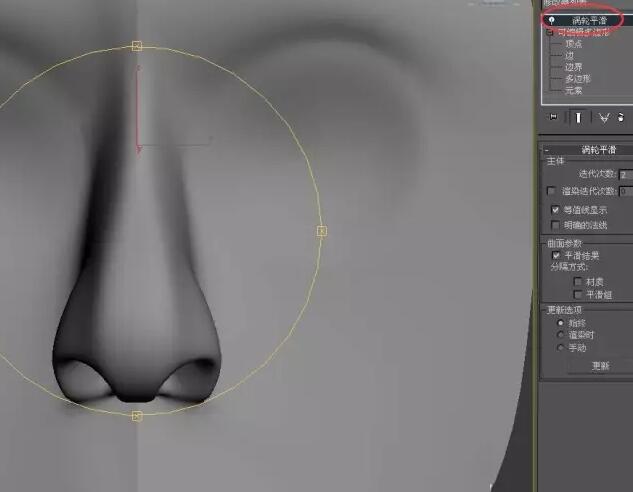Viewport: 633px width, 492px height.
Task: Collapse the 可编辑多边形 tree node
Action: (549, 33)
